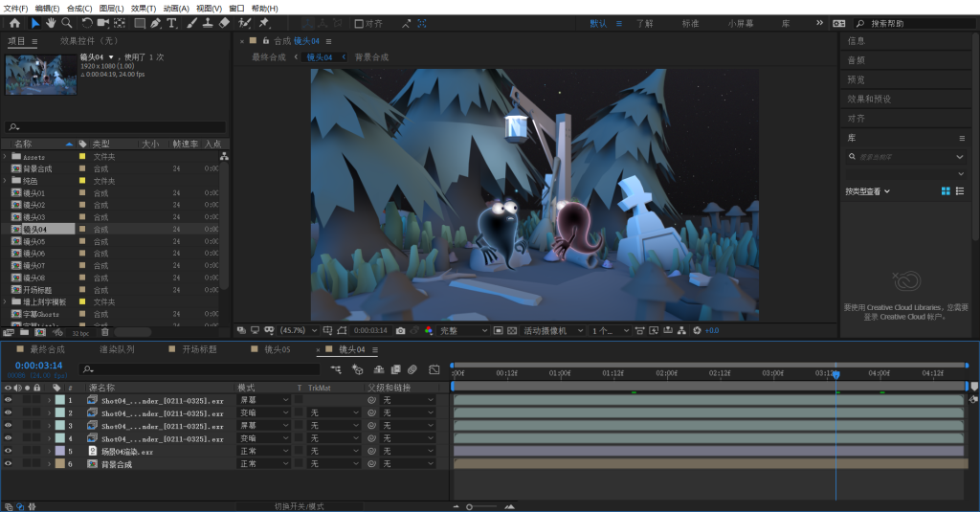Switch to the 效果控件 panel tab
Viewport: 980px width, 512px height.
[89, 41]
